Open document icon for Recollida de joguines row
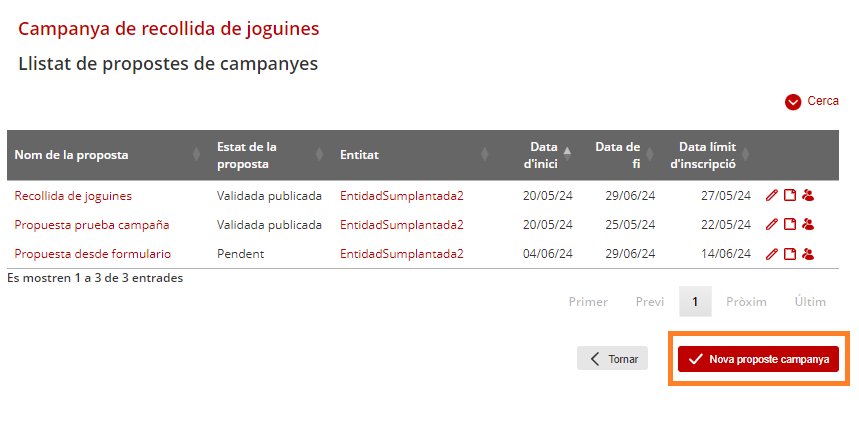Screen dimensions: 859x437 point(789,196)
